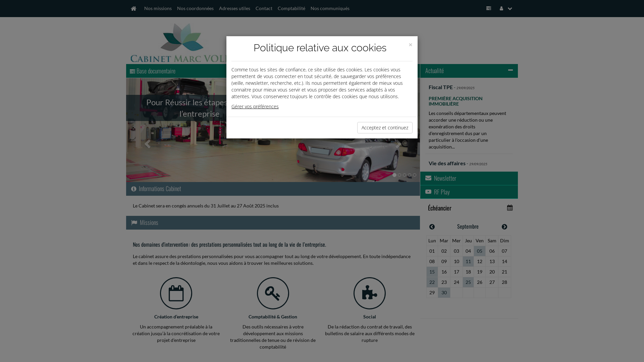Viewport: 644px width, 362px height.
Task: Expand the Newsletter section
Action: 445,178
